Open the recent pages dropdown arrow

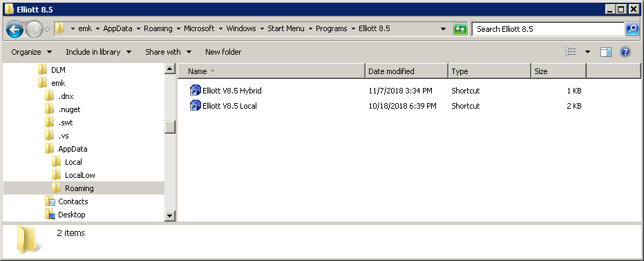pos(47,30)
